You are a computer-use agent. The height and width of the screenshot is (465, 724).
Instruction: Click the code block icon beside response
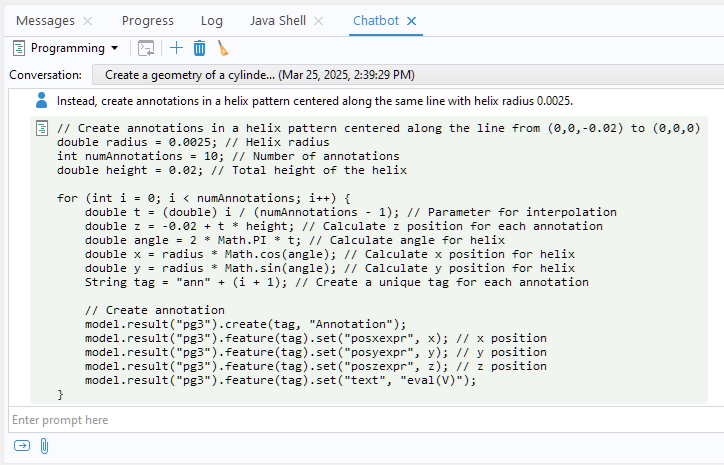pyautogui.click(x=42, y=128)
